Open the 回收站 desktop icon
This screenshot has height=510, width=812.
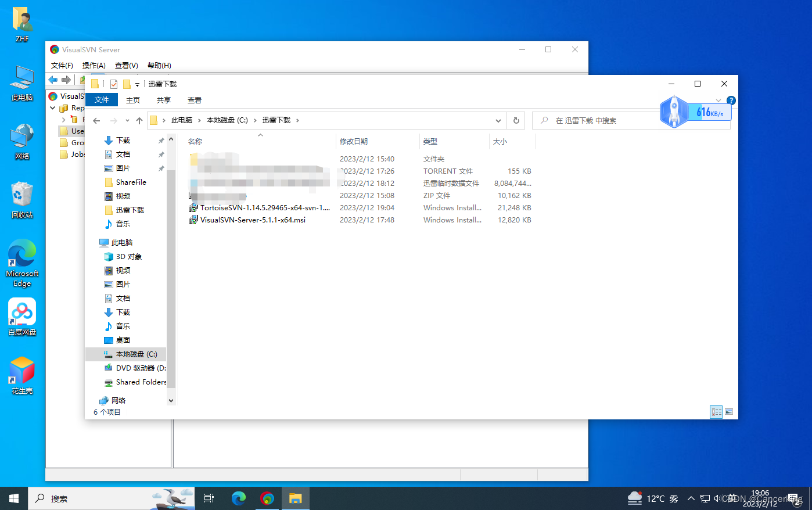[22, 200]
